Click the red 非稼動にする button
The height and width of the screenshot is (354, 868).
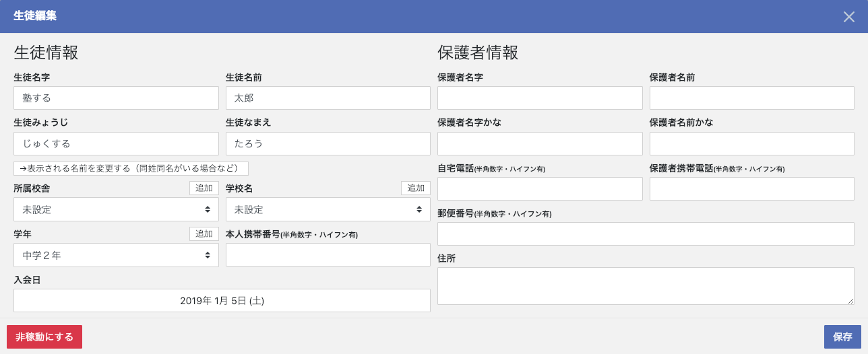coord(44,337)
